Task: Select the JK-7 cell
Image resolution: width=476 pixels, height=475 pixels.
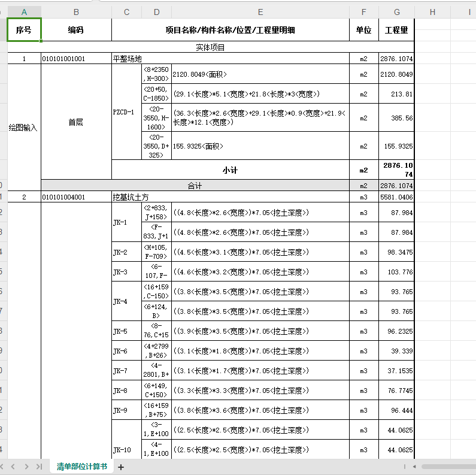Action: (126, 371)
